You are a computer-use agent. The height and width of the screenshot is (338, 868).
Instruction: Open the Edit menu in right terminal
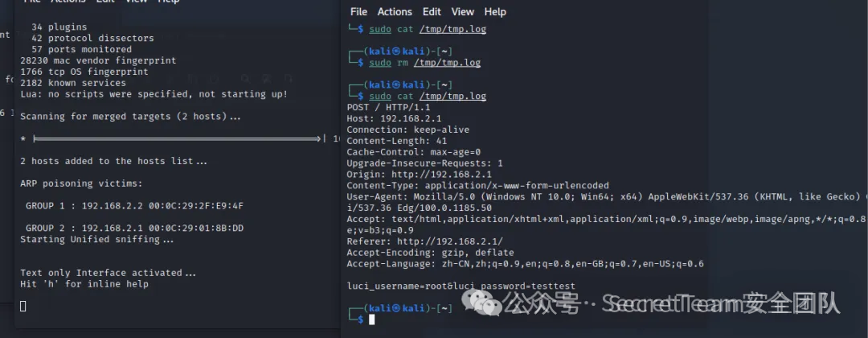coord(432,11)
